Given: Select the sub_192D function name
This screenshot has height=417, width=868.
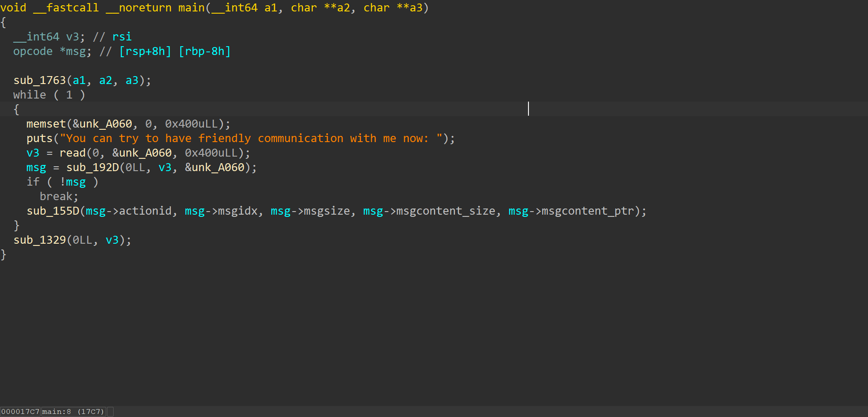Looking at the screenshot, I should pyautogui.click(x=92, y=168).
